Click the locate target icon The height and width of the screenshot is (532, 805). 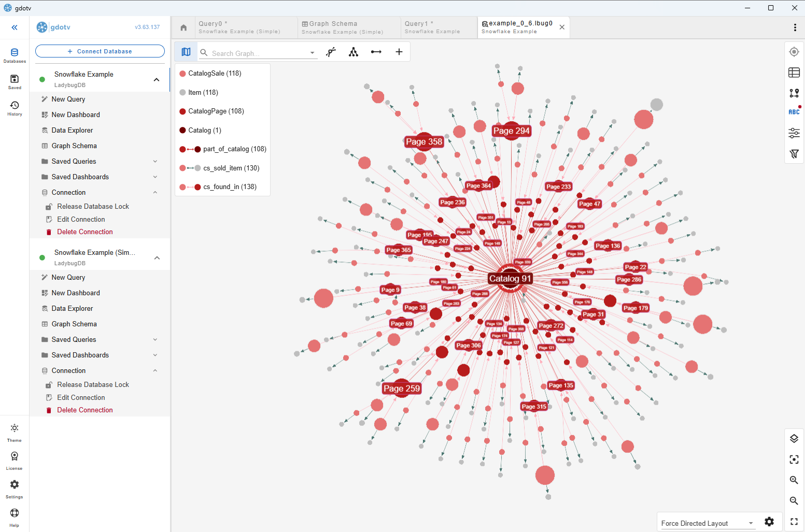click(794, 52)
